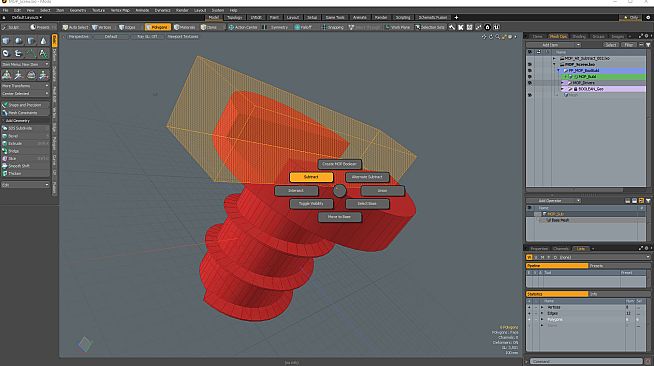The image size is (654, 366).
Task: Collapse the MOP_Screw.lxo tree item
Action: 555,65
